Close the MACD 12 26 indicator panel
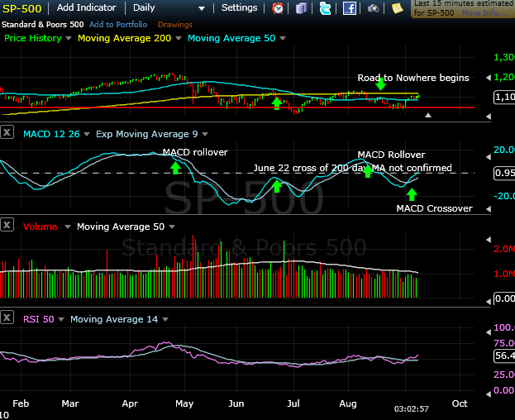 tap(7, 132)
